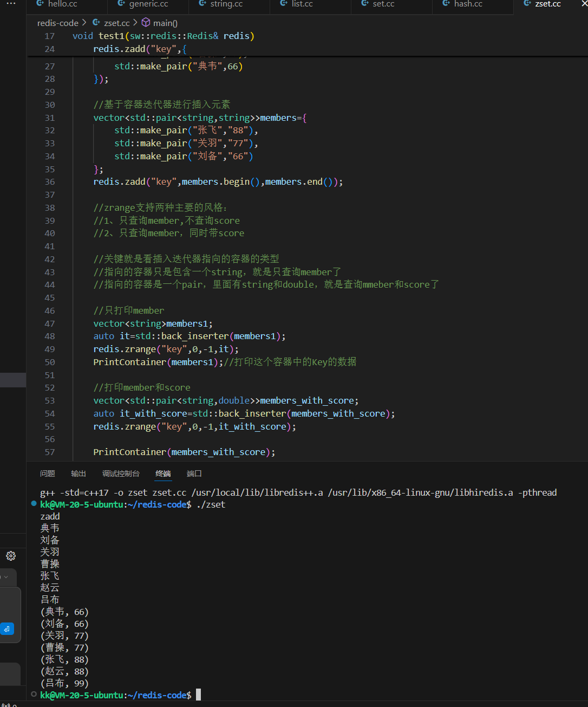Click PrintContainer(members1) call on line 50
This screenshot has width=588, height=707.
[158, 362]
